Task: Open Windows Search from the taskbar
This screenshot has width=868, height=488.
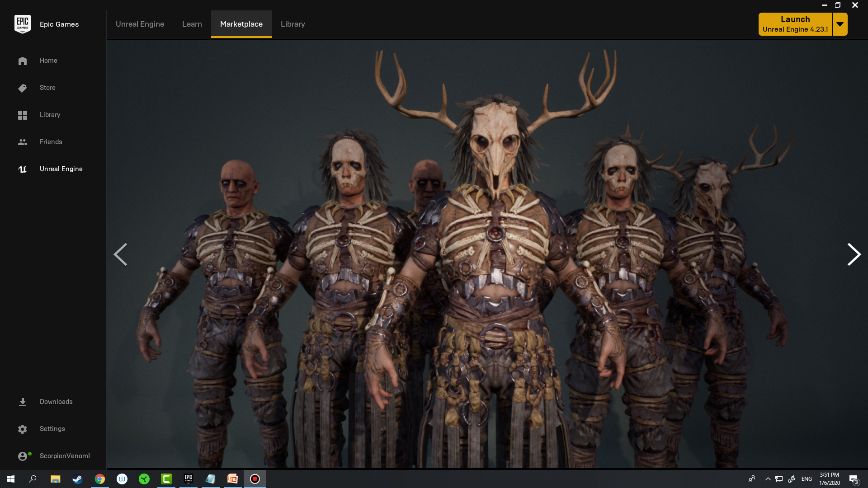Action: [x=32, y=479]
